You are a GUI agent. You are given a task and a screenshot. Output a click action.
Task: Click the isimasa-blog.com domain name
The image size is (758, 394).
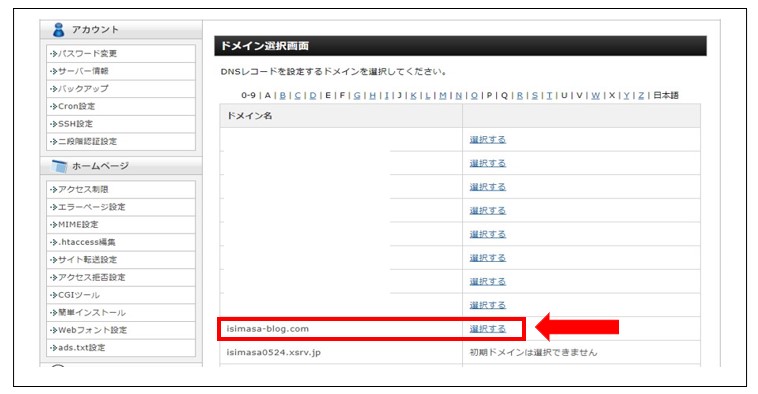click(x=267, y=329)
